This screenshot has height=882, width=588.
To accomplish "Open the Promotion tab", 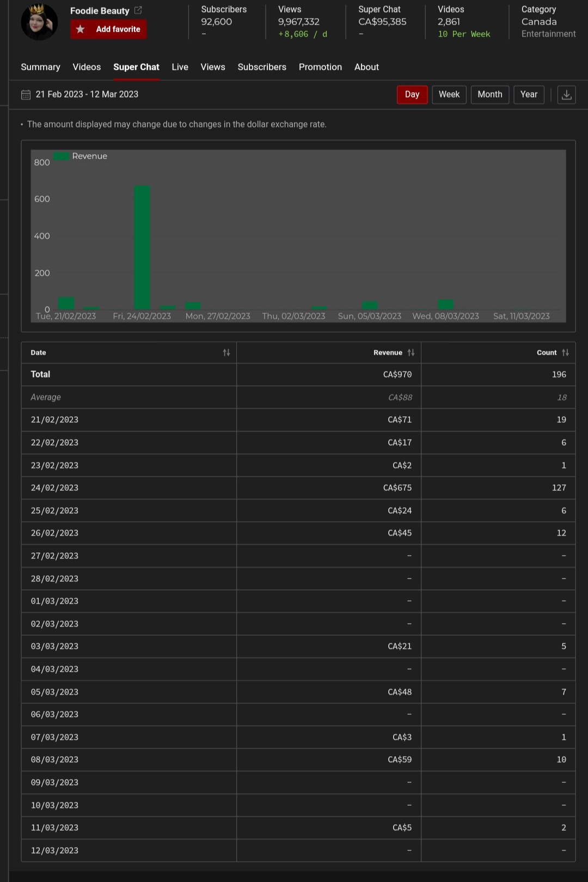I will [320, 67].
